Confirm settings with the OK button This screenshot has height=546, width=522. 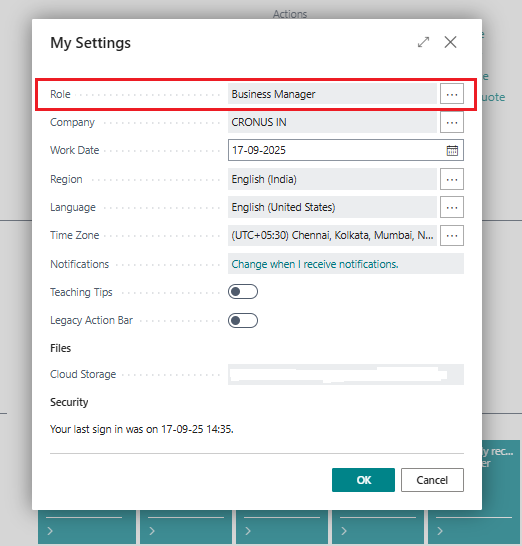[x=363, y=480]
